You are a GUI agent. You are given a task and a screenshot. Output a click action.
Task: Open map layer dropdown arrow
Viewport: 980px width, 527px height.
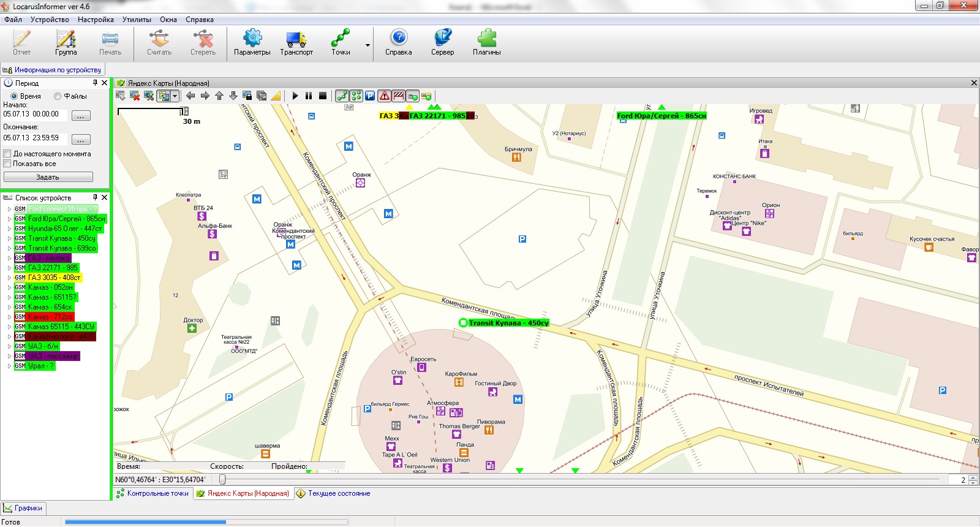(x=175, y=96)
